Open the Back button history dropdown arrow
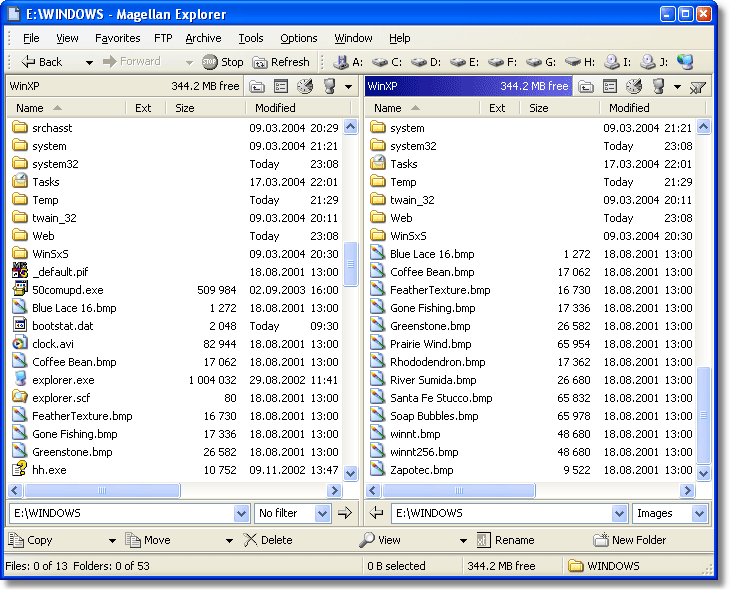Image resolution: width=730 pixels, height=592 pixels. point(89,62)
